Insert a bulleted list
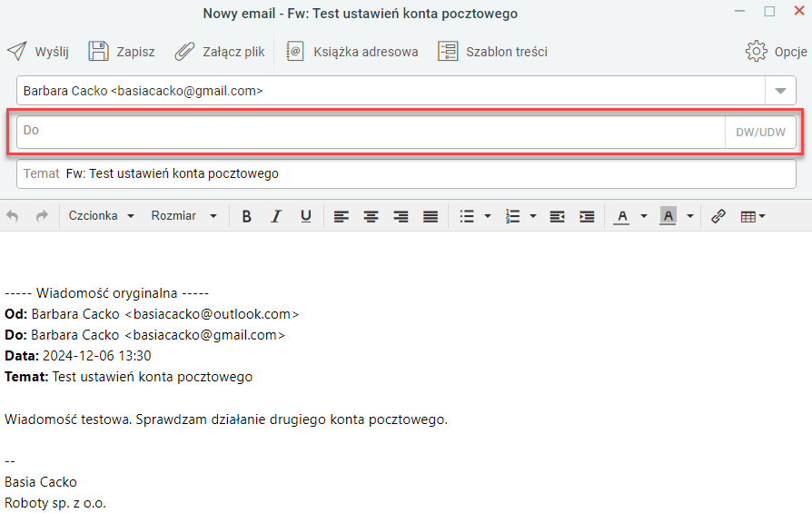 click(467, 216)
